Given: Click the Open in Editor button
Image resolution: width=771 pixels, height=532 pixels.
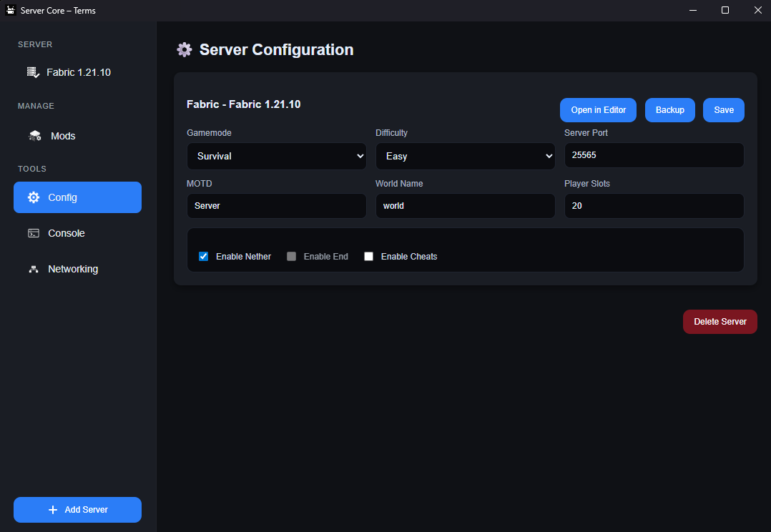Looking at the screenshot, I should [x=598, y=110].
